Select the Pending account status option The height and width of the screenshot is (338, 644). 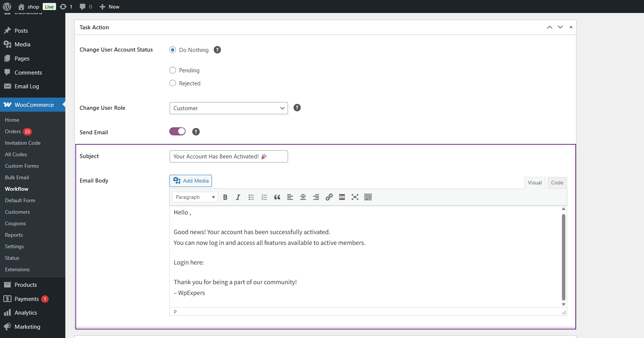pyautogui.click(x=173, y=70)
